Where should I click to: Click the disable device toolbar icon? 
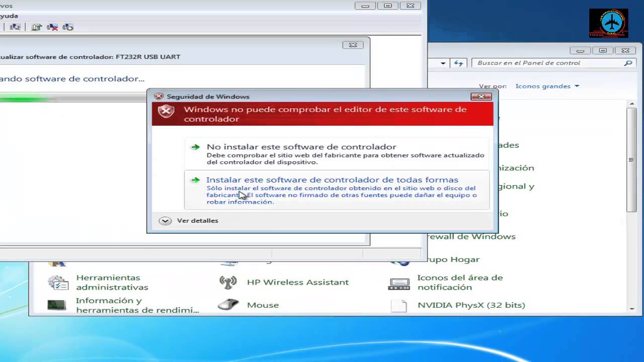click(x=67, y=27)
